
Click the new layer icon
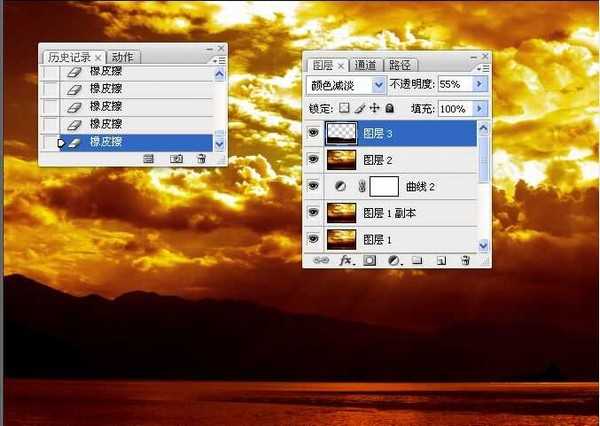(x=440, y=260)
